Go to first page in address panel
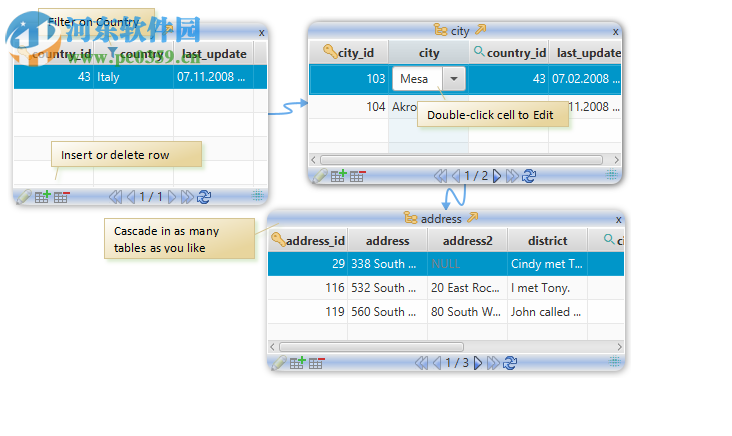 (421, 363)
